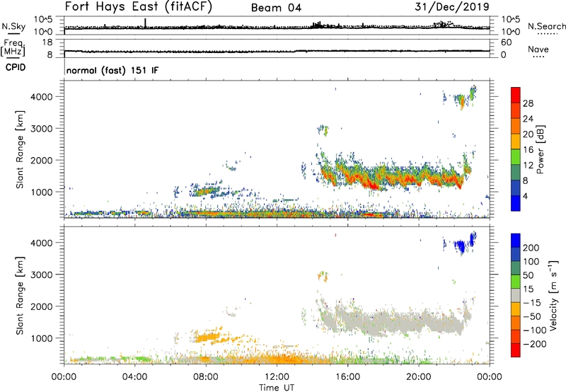The height and width of the screenshot is (392, 566).
Task: Click the power panel "Slant Range [km]" label
Action: click(x=20, y=149)
